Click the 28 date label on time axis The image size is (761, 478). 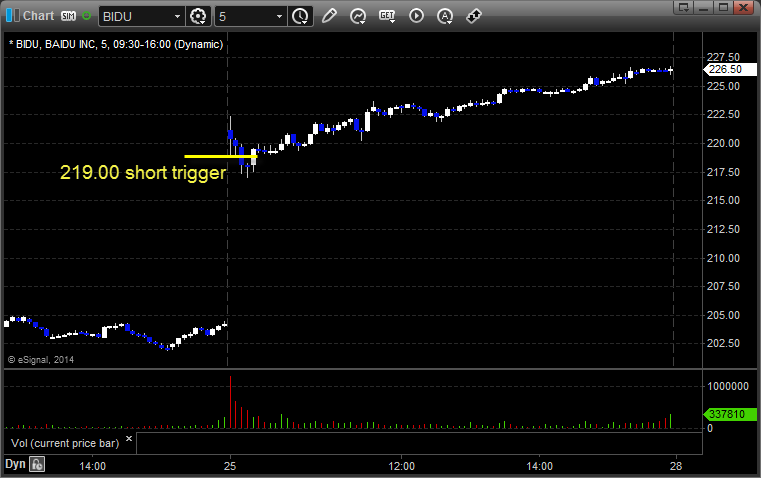[x=676, y=466]
